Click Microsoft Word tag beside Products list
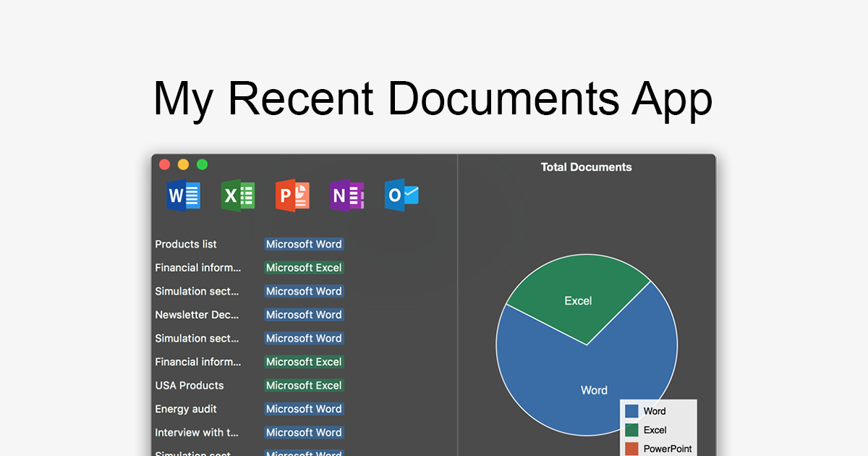This screenshot has height=456, width=868. (x=304, y=245)
